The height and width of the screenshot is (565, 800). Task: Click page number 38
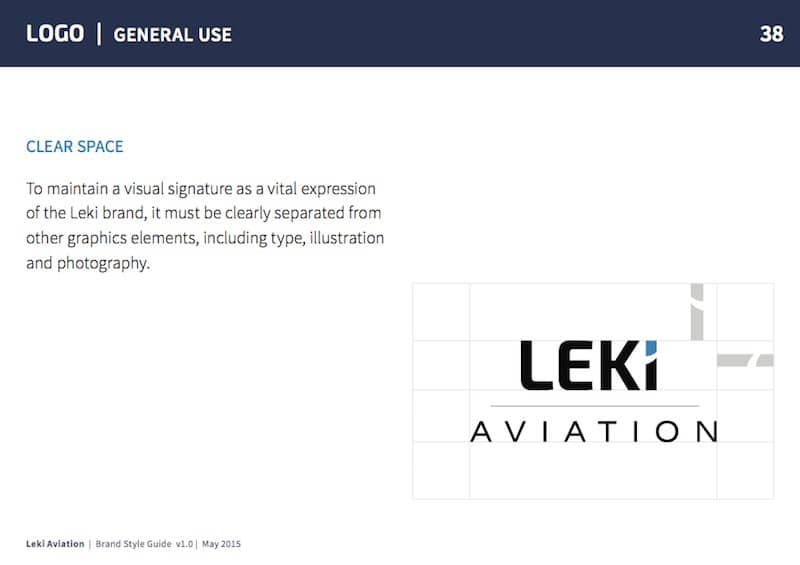click(771, 34)
